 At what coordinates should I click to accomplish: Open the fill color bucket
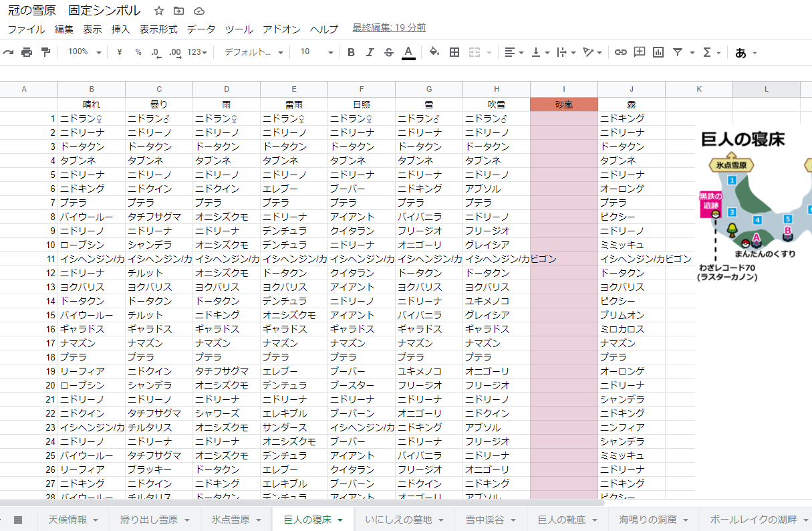coord(434,52)
